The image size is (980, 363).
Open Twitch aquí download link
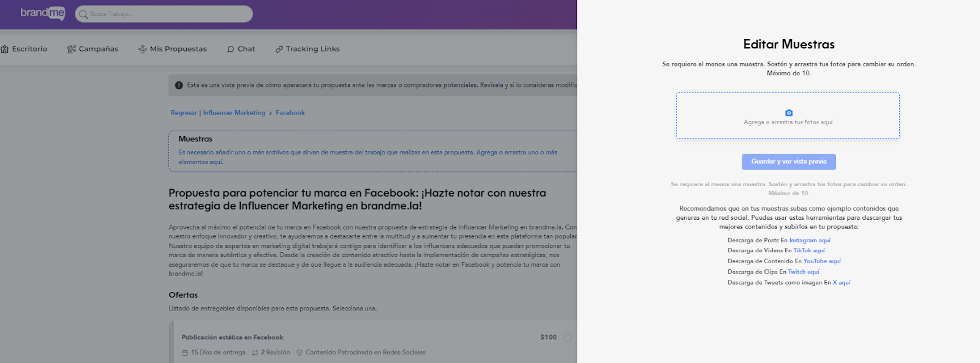(804, 272)
